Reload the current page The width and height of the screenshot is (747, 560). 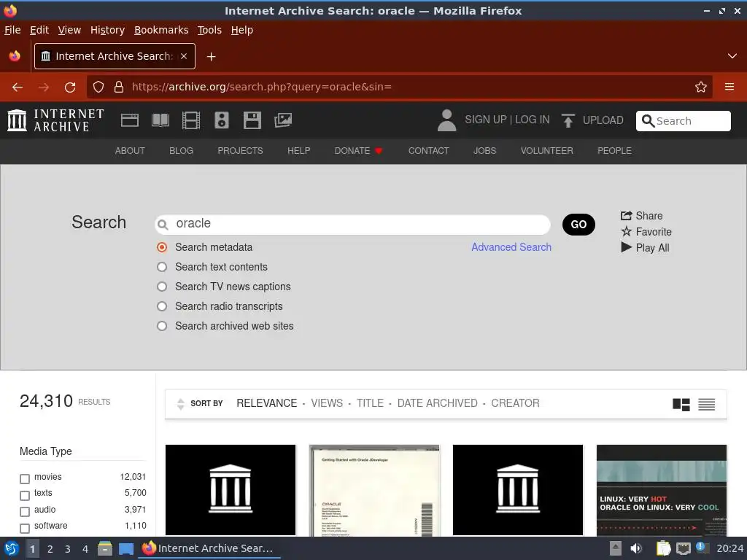[x=70, y=87]
